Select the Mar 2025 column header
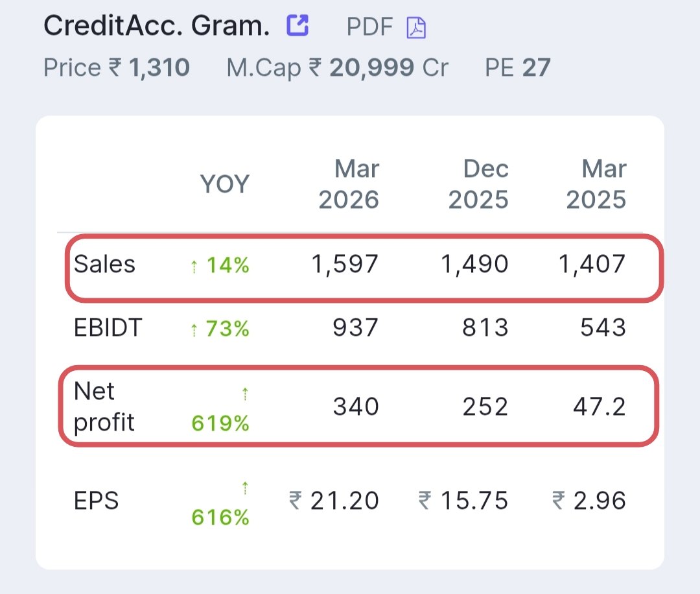 (x=596, y=184)
